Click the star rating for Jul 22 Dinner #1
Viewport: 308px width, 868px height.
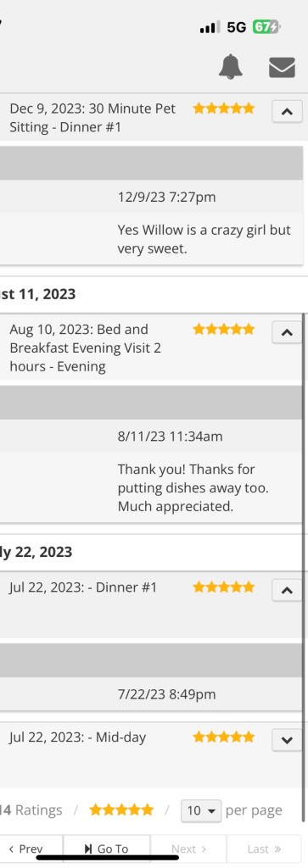[224, 587]
